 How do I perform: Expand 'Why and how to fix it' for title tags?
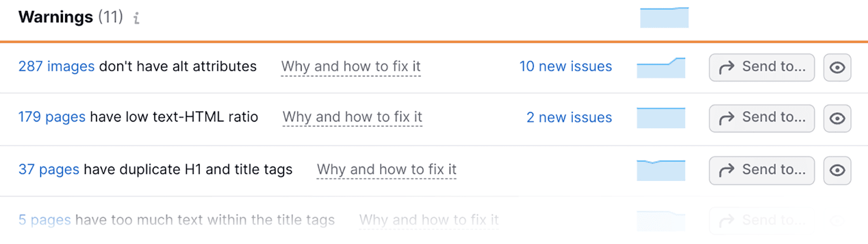point(429,220)
